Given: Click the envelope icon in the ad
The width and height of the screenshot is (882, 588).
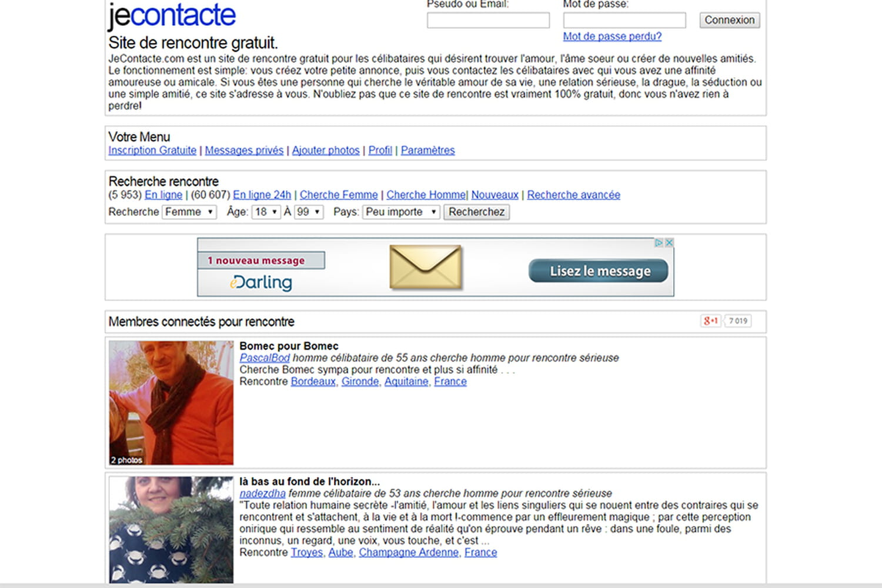Looking at the screenshot, I should coord(426,268).
